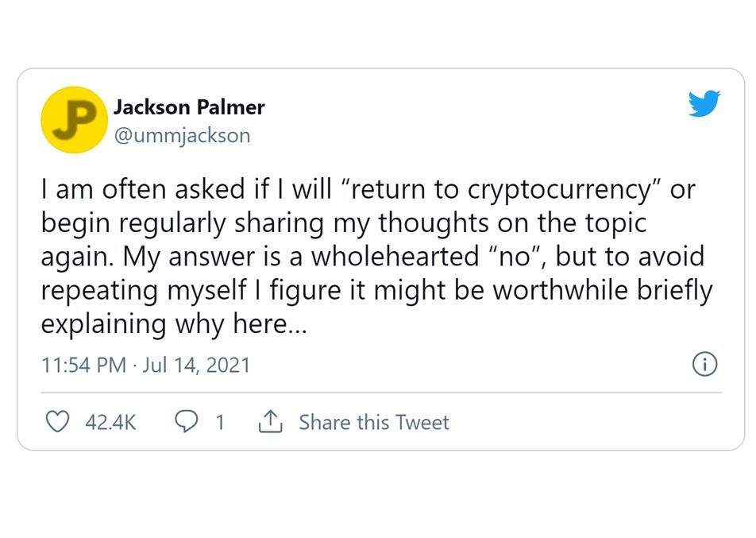The image size is (756, 538).
Task: Like the tweet with the heart icon
Action: click(57, 421)
